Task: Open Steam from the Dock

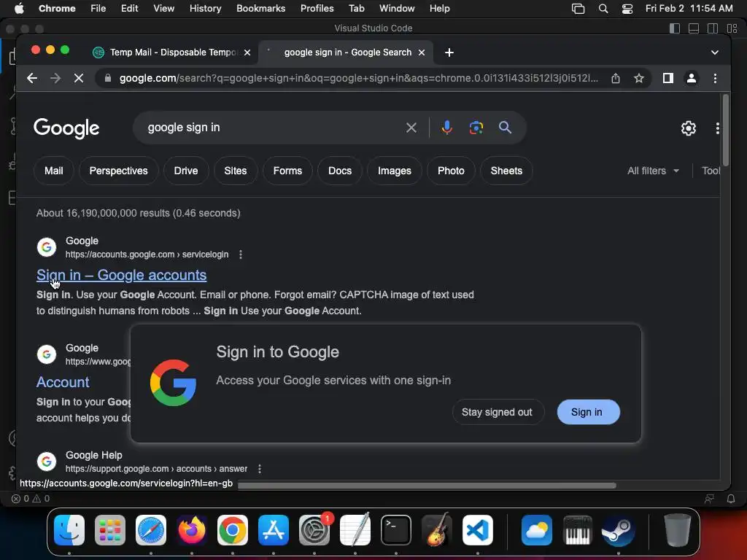Action: pos(619,530)
